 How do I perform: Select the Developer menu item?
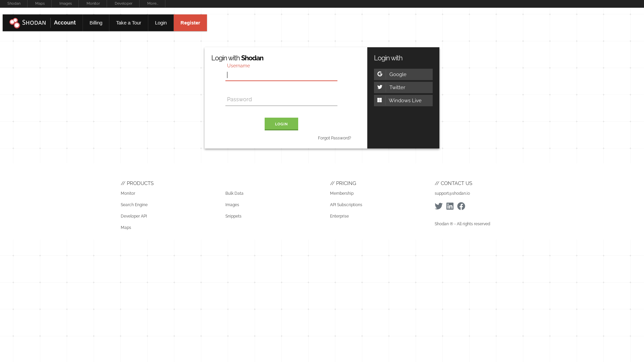click(x=123, y=4)
